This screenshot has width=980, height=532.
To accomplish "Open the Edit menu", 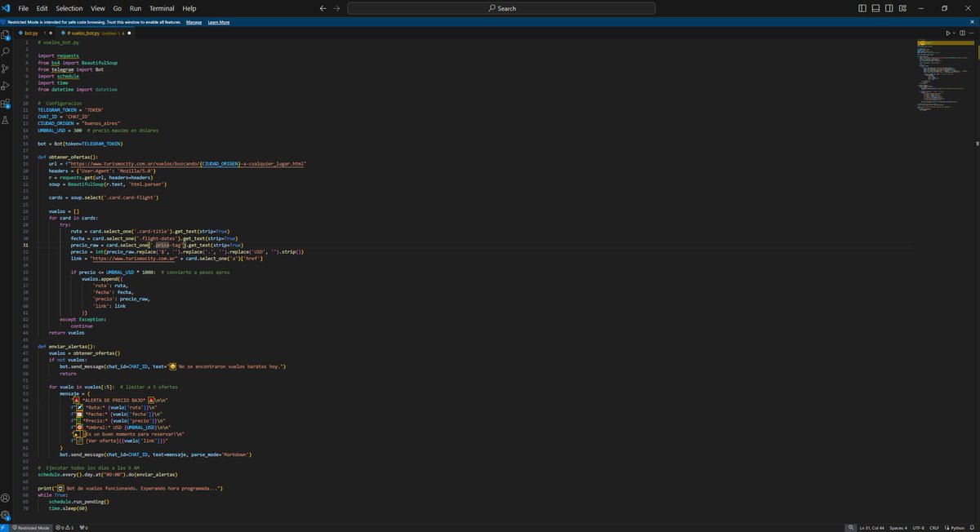I will pos(42,8).
